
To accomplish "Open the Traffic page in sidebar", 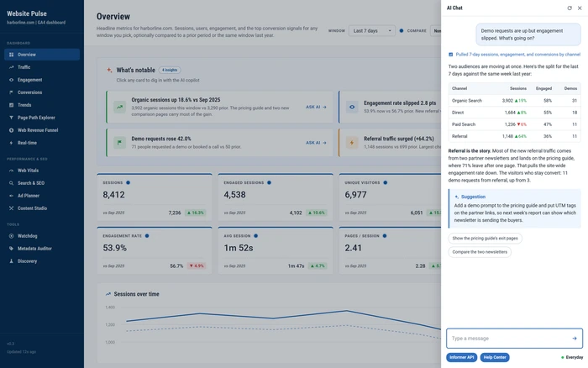I will (x=42, y=67).
